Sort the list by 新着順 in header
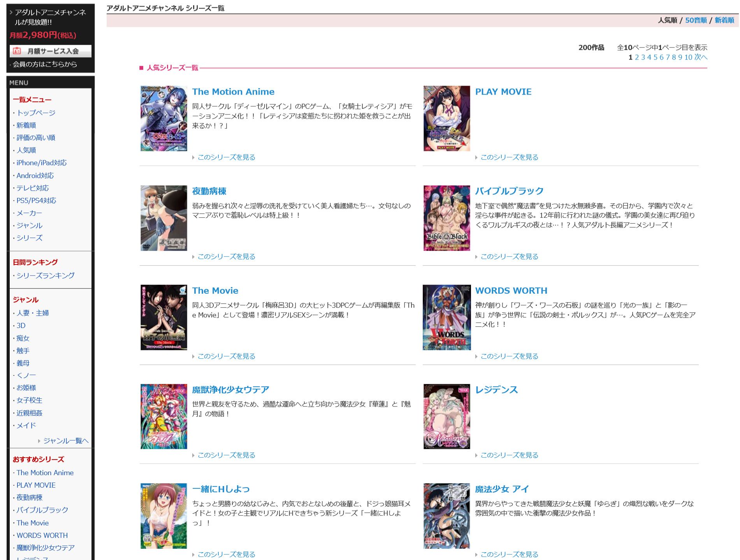 coord(724,20)
